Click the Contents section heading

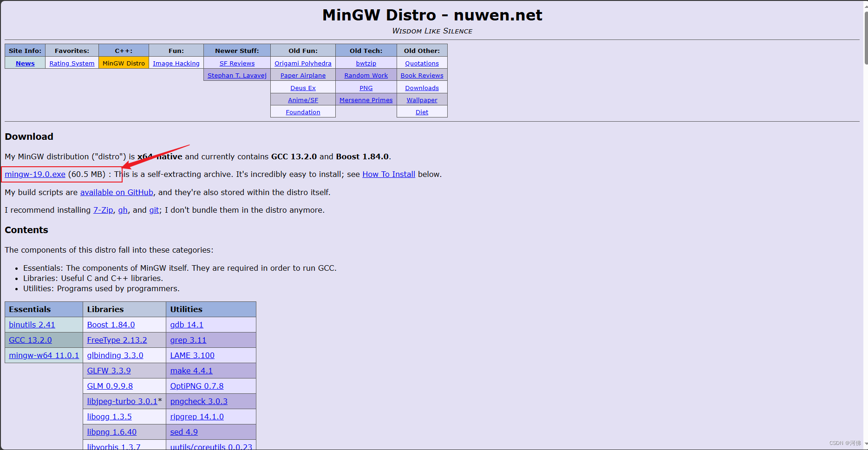26,230
